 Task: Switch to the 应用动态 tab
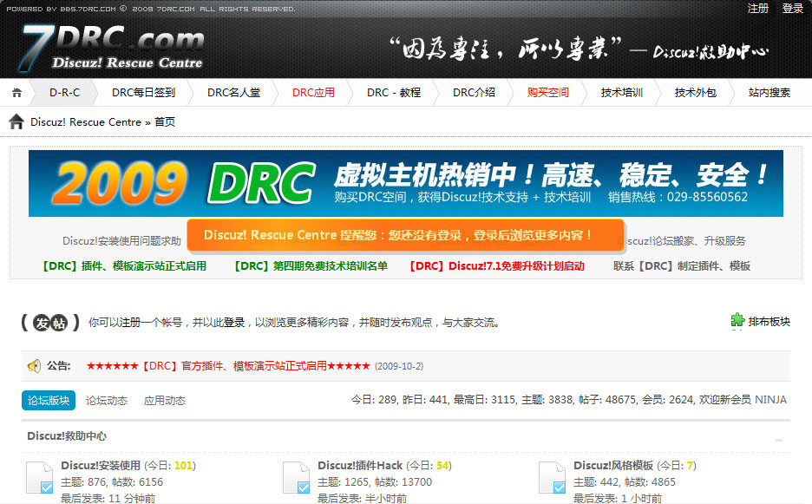pos(165,401)
